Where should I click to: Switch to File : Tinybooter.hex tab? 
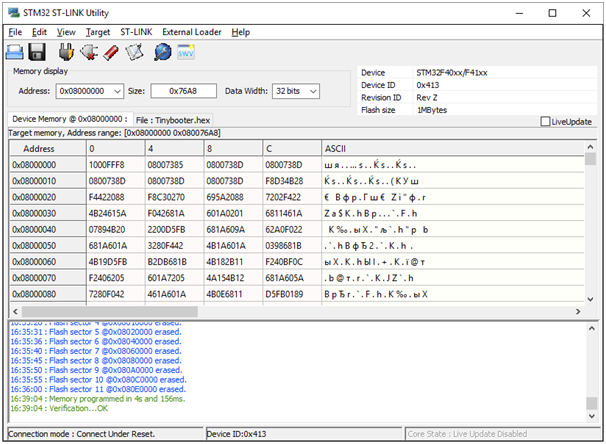pyautogui.click(x=173, y=120)
